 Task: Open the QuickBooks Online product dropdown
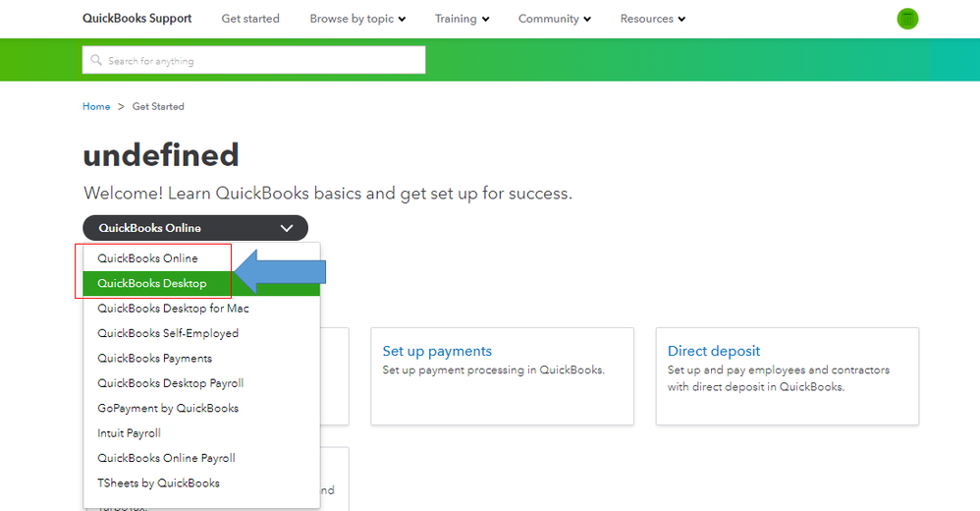(195, 228)
